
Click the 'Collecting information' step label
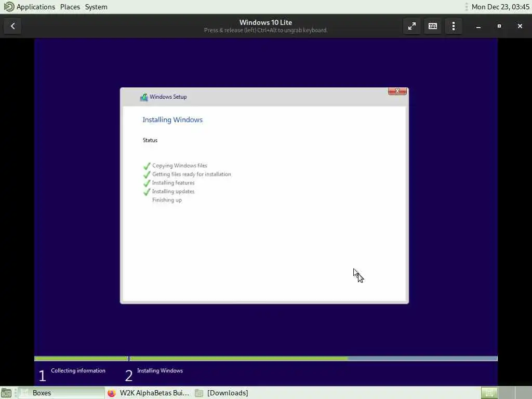(78, 370)
